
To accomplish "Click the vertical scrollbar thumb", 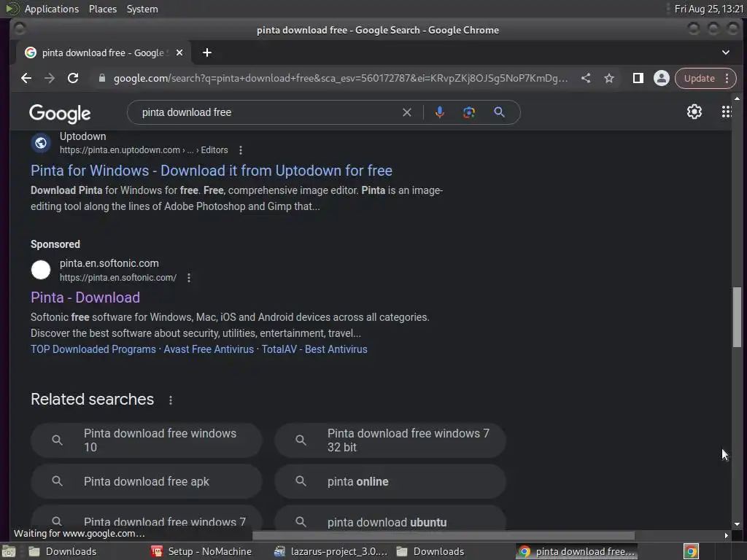I will (737, 316).
